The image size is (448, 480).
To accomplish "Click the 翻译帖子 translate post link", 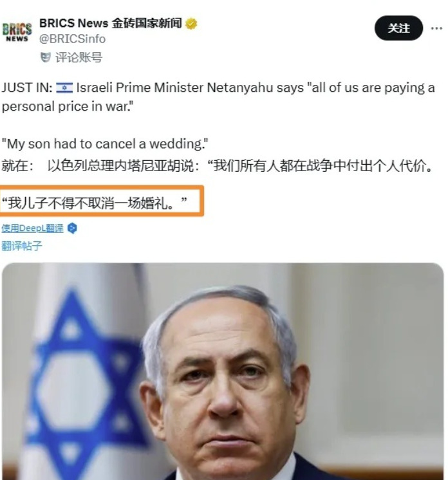I will point(22,246).
